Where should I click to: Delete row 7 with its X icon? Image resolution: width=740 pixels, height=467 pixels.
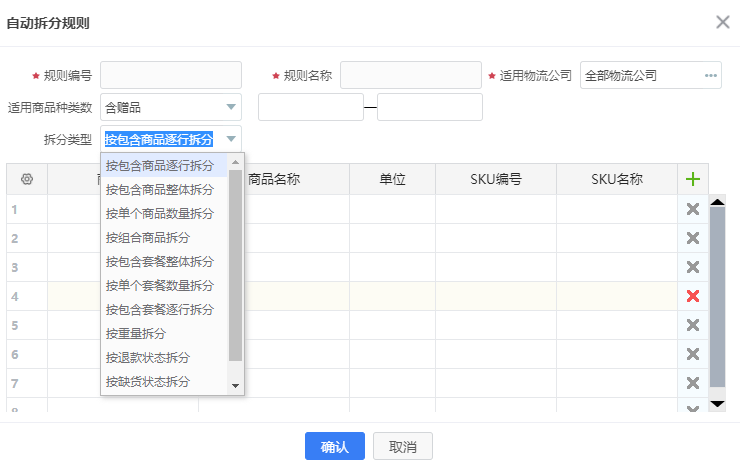click(x=693, y=383)
